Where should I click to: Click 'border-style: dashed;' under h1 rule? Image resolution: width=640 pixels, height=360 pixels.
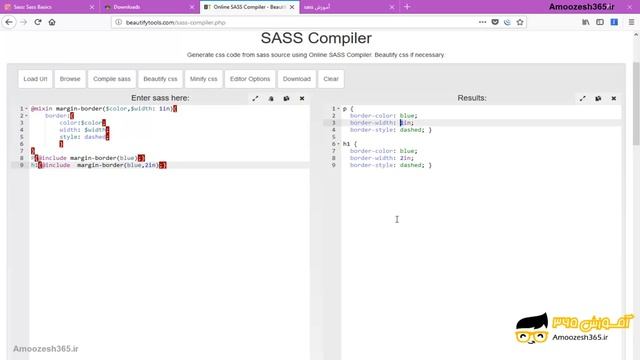pyautogui.click(x=387, y=165)
